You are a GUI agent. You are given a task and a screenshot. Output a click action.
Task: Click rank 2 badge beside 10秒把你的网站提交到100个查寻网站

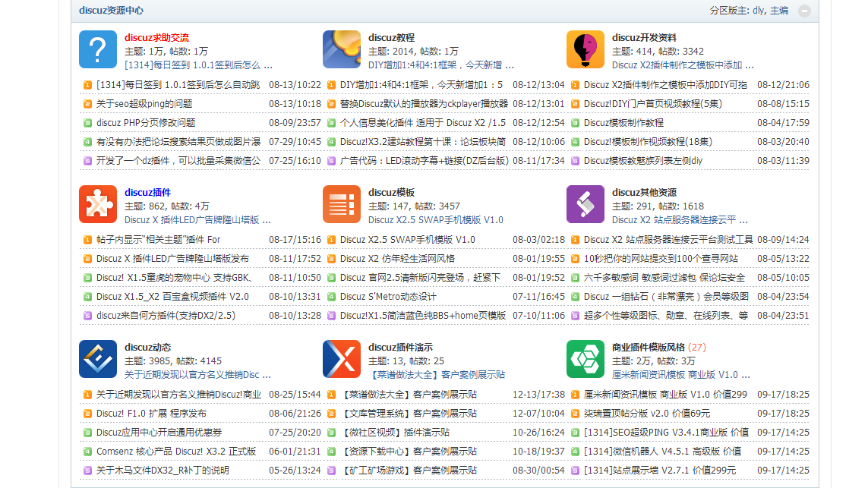coord(575,258)
